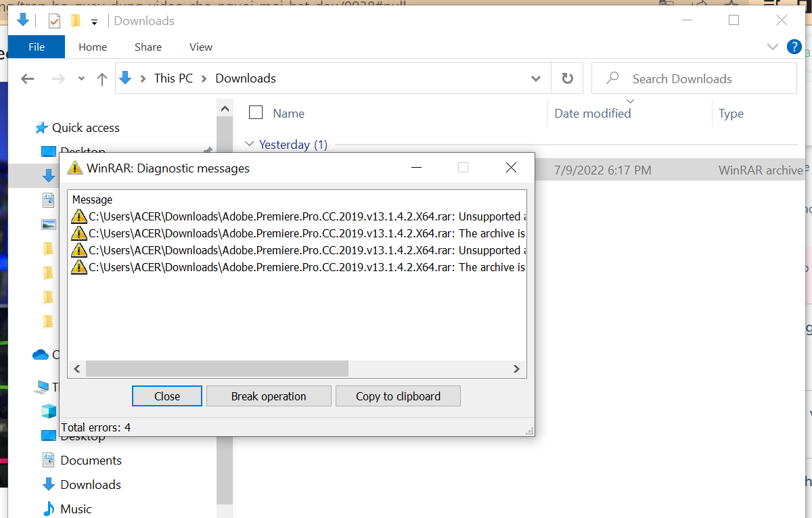Click the Documents page icon under Quick access
Image resolution: width=812 pixels, height=518 pixels.
click(x=48, y=199)
